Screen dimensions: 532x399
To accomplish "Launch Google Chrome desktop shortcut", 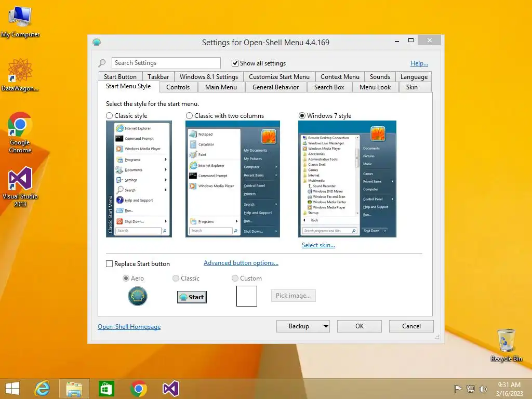I will click(20, 132).
